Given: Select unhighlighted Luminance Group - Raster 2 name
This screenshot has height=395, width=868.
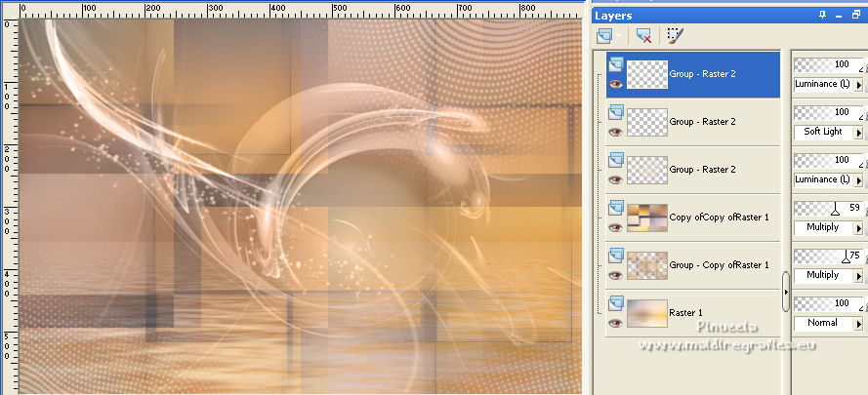Looking at the screenshot, I should [x=702, y=170].
